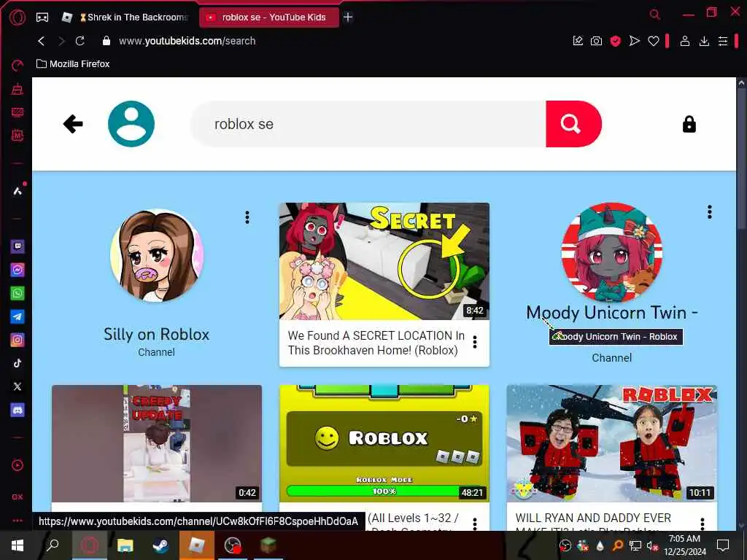Open Telegram in the sidebar
This screenshot has width=747, height=560.
18,316
